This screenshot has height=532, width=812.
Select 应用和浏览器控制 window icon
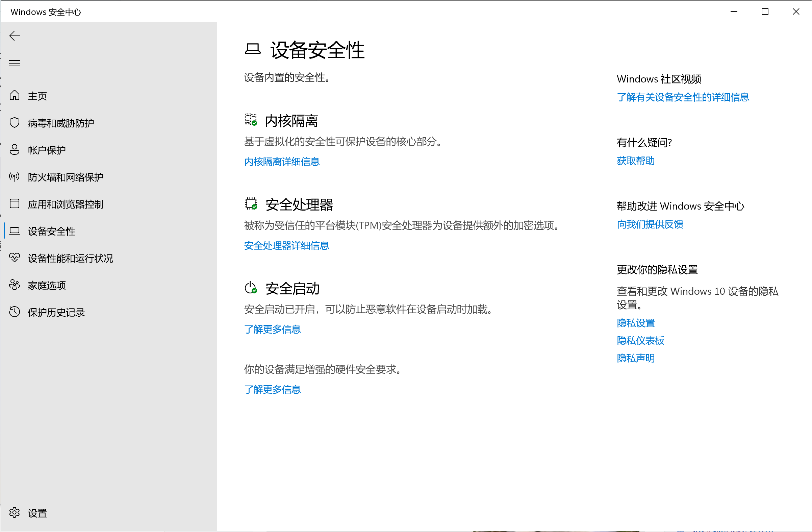(x=14, y=203)
